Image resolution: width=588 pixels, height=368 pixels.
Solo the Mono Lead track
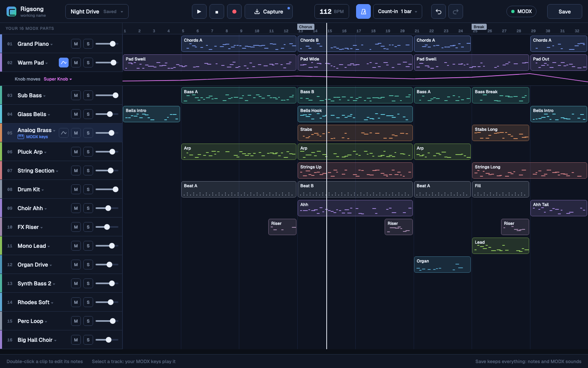(88, 246)
